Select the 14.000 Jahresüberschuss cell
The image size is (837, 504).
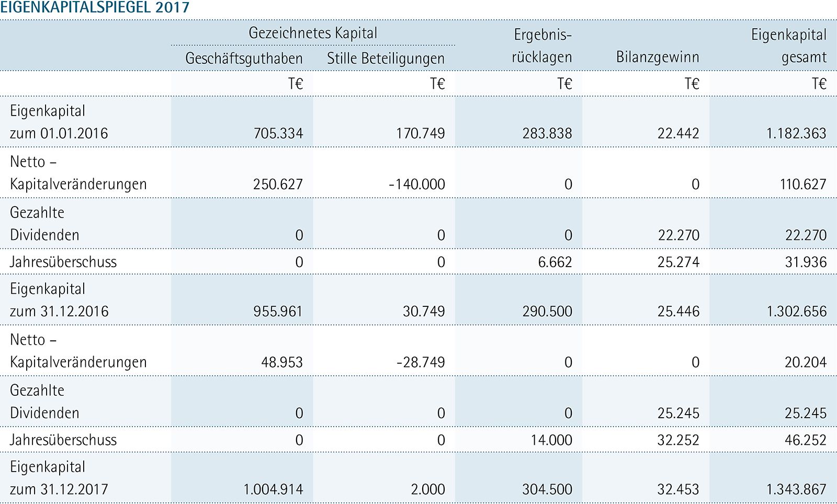pos(551,440)
